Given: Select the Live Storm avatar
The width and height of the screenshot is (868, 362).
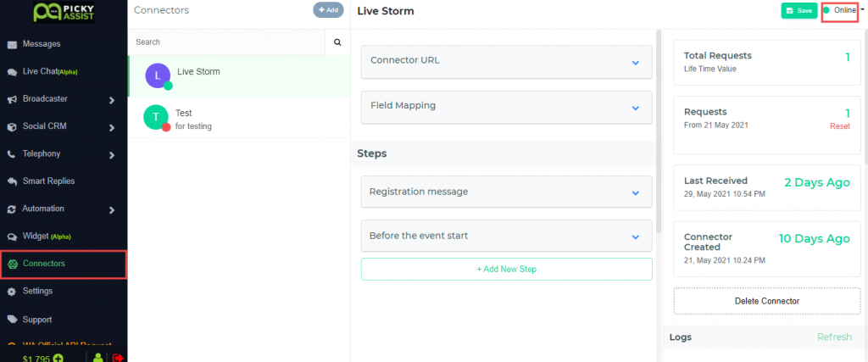Looking at the screenshot, I should (158, 75).
